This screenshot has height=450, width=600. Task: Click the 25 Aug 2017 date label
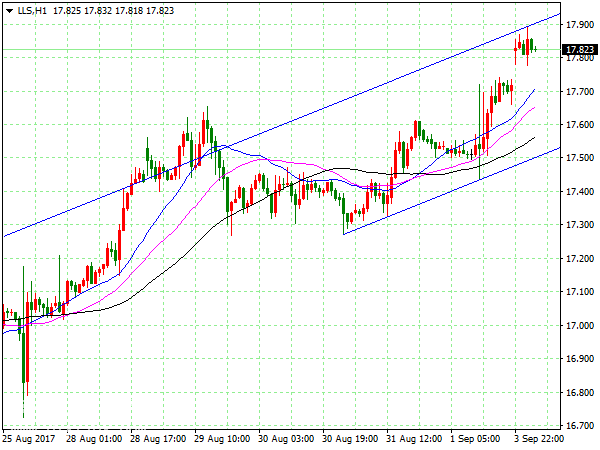point(29,439)
